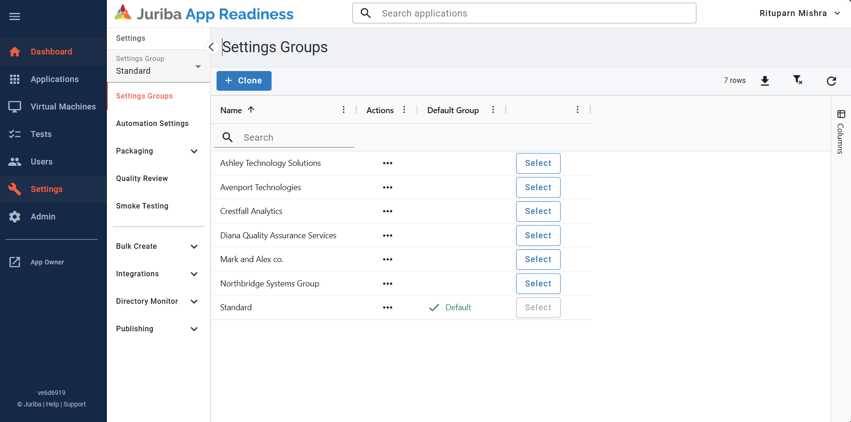The width and height of the screenshot is (851, 422).
Task: Click the 7 rows count label
Action: pyautogui.click(x=734, y=80)
